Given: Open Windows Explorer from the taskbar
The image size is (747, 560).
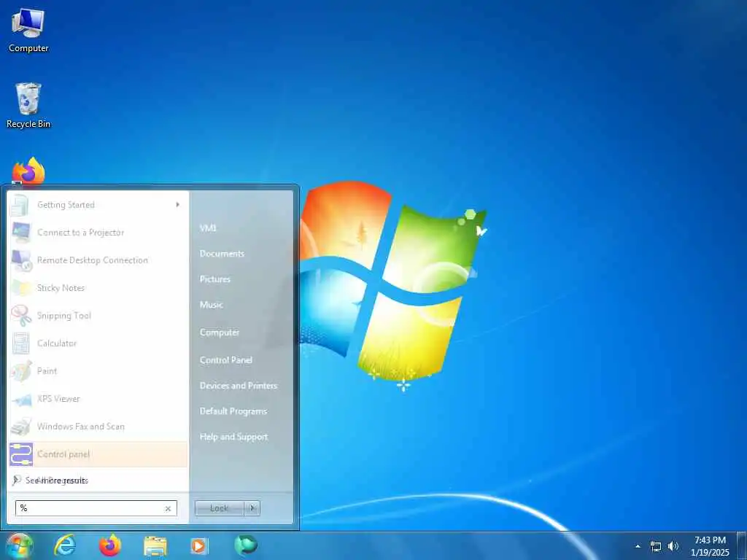Looking at the screenshot, I should click(155, 546).
